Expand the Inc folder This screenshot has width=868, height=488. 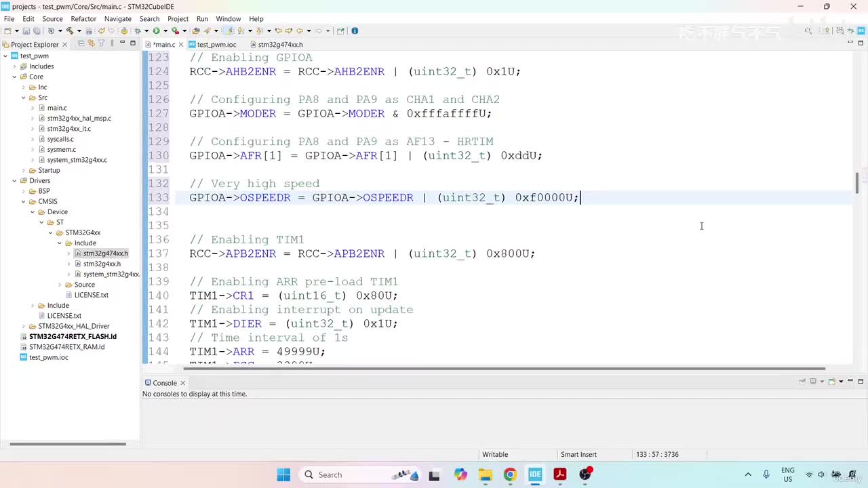click(x=24, y=87)
